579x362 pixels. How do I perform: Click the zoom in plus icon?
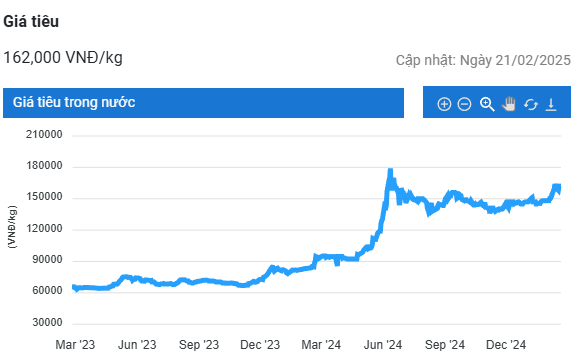444,104
